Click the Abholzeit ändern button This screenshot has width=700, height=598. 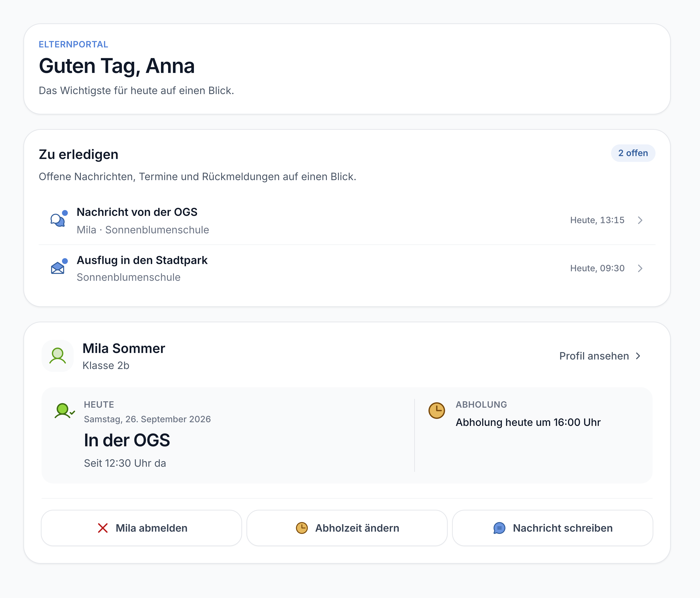click(x=347, y=528)
